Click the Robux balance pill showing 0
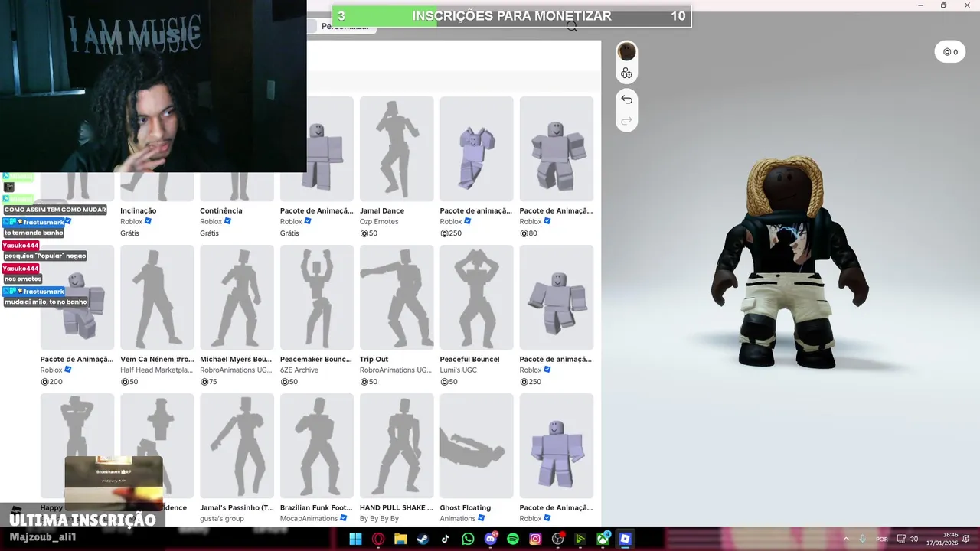Viewport: 980px width, 551px height. 950,52
